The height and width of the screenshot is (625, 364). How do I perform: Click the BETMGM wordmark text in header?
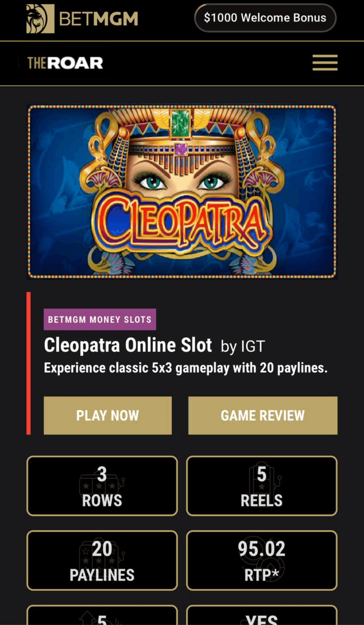tap(99, 18)
